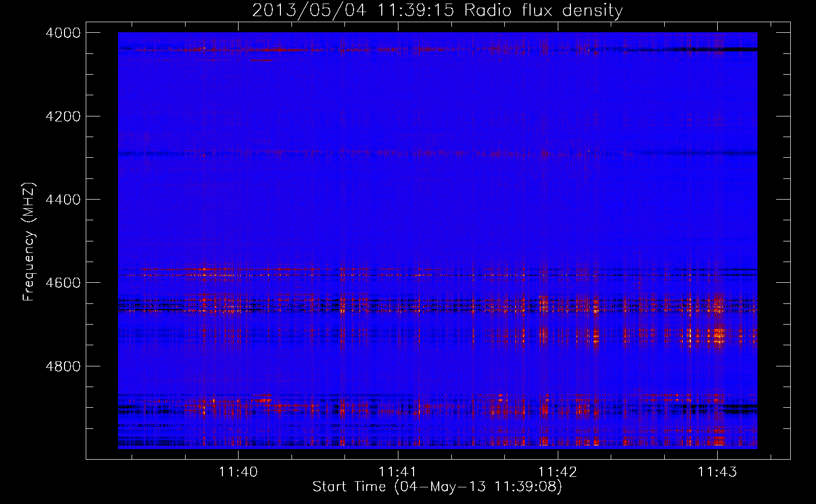Click the 4600 frequency tick label

click(x=63, y=283)
